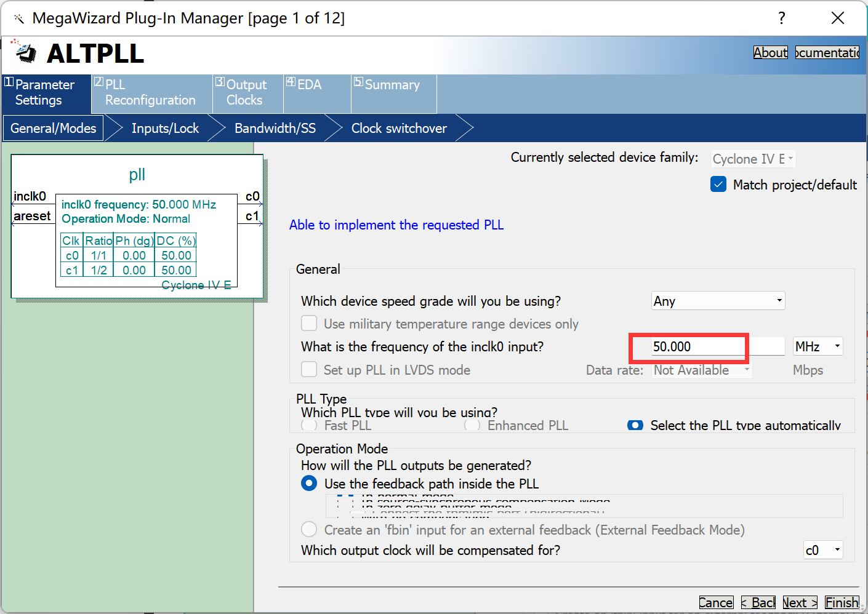
Task: Click the Back button
Action: (758, 603)
